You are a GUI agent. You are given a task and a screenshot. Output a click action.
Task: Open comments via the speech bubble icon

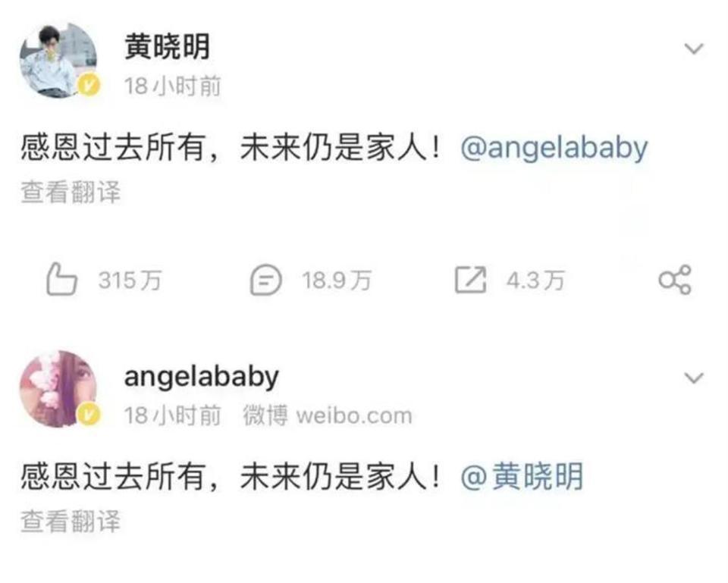[265, 280]
